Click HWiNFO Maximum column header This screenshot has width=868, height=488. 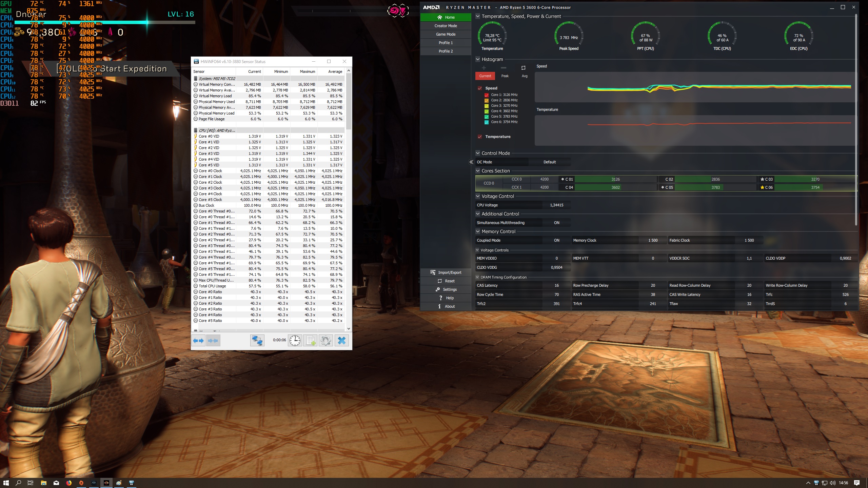[304, 72]
